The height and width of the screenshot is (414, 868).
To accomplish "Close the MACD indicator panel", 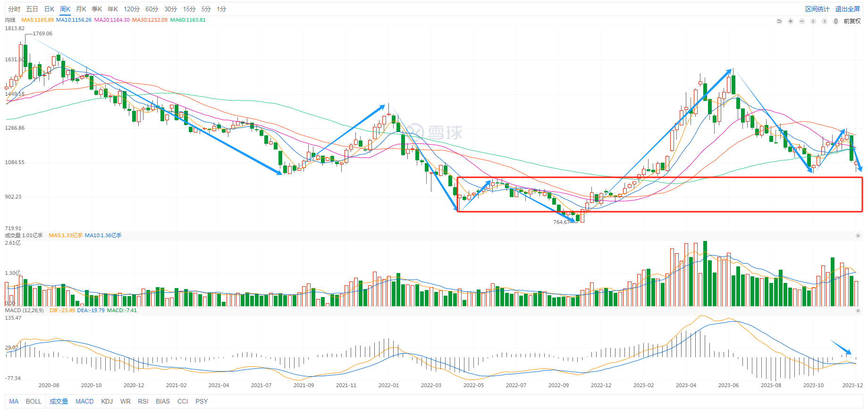I will 858,311.
